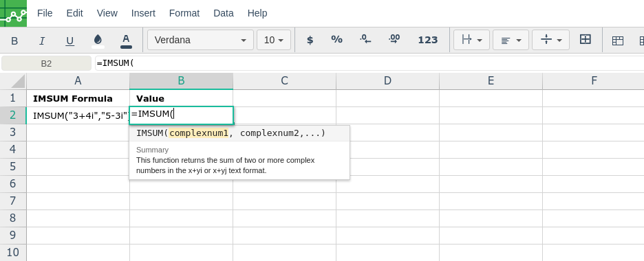The image size is (644, 261).
Task: Open the text color picker
Action: coord(126,41)
